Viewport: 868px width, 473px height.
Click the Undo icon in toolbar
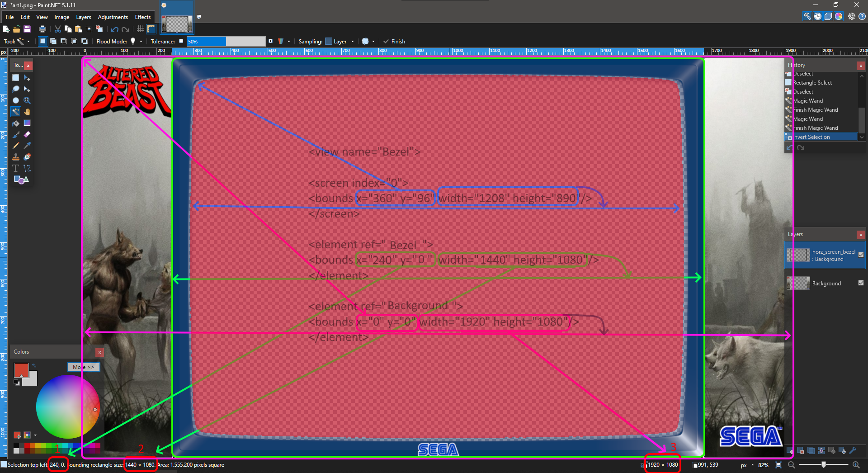115,29
